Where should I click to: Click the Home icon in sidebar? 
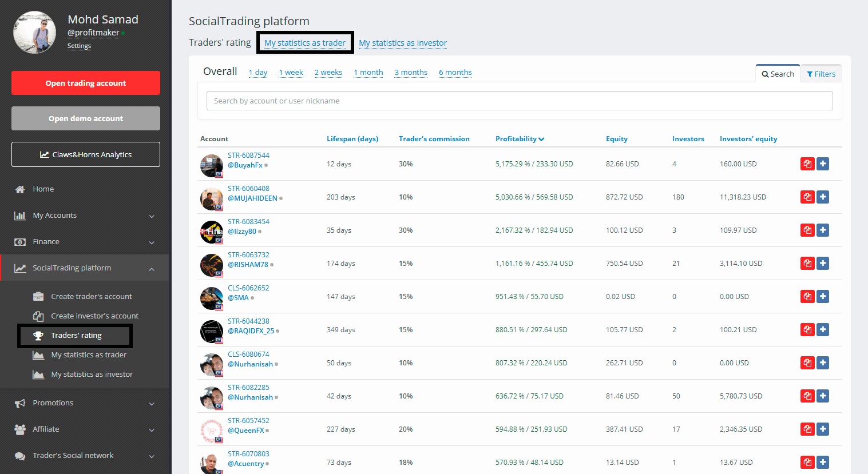[x=20, y=189]
